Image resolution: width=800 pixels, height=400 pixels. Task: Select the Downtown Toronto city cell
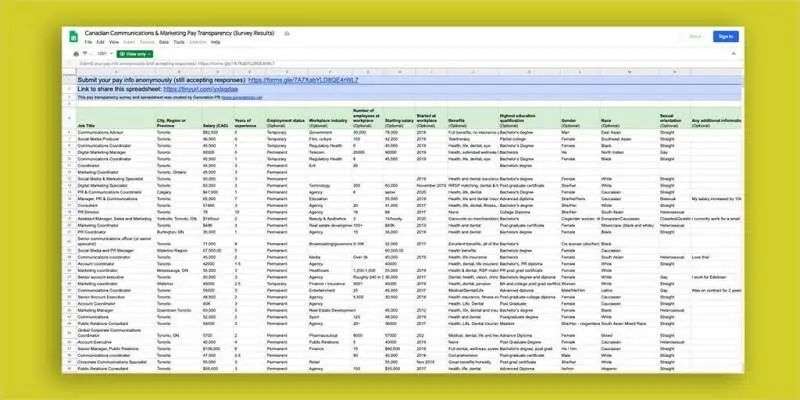pyautogui.click(x=179, y=310)
